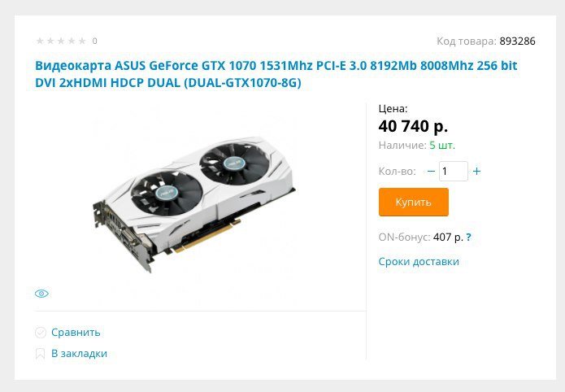Viewport: 565px width, 392px height.
Task: Open the Сроки доставки link
Action: pos(419,261)
